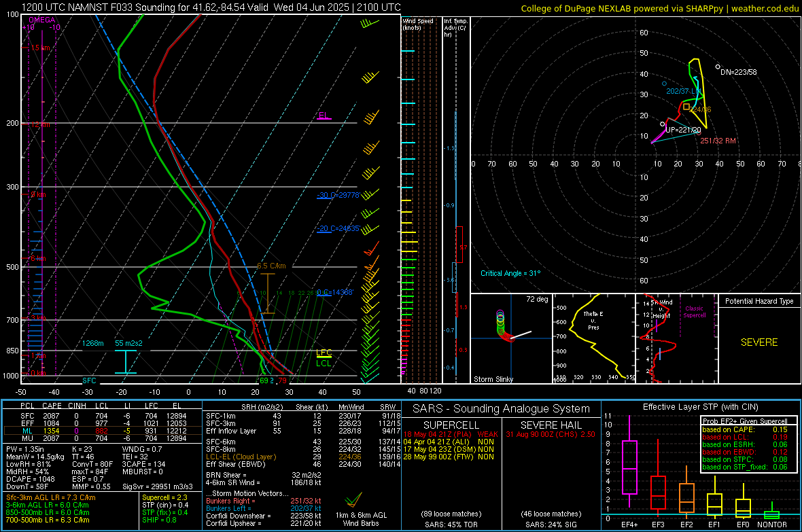Click the PW = 1.35in value
802x532 pixels.
[26, 449]
